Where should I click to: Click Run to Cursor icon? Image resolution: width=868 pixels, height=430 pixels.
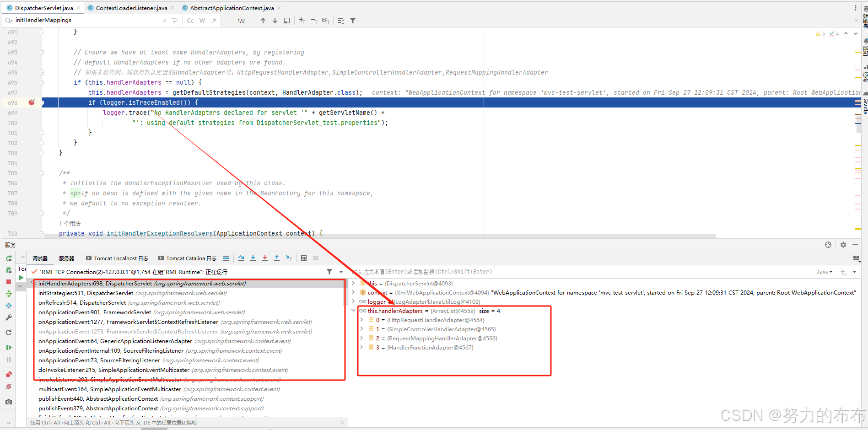[x=289, y=258]
